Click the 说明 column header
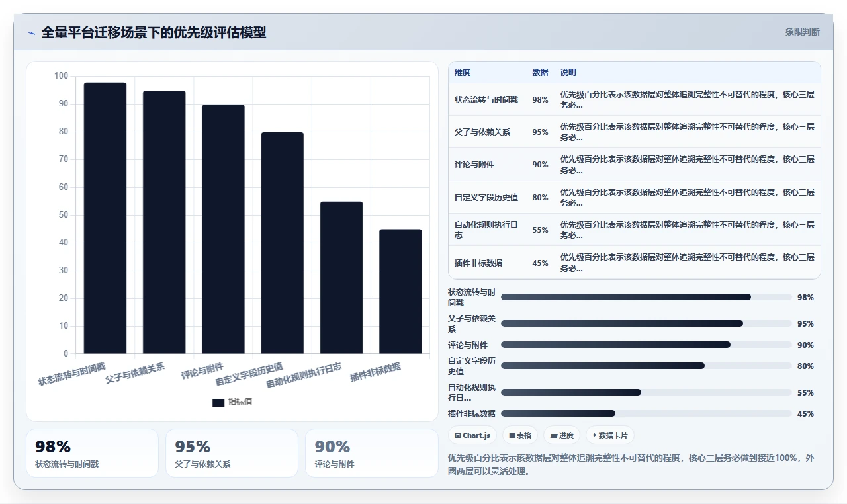The width and height of the screenshot is (847, 504). [x=568, y=73]
